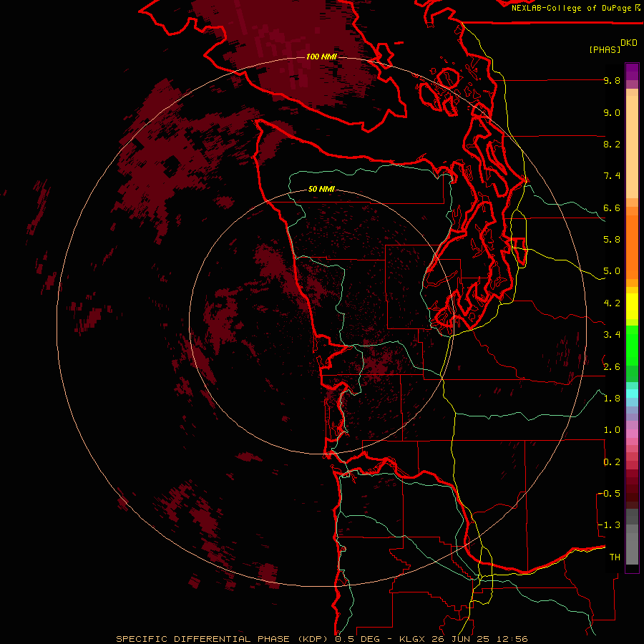This screenshot has height=644, width=644.
Task: Click the yellow segment of the color bar
Action: tap(632, 306)
